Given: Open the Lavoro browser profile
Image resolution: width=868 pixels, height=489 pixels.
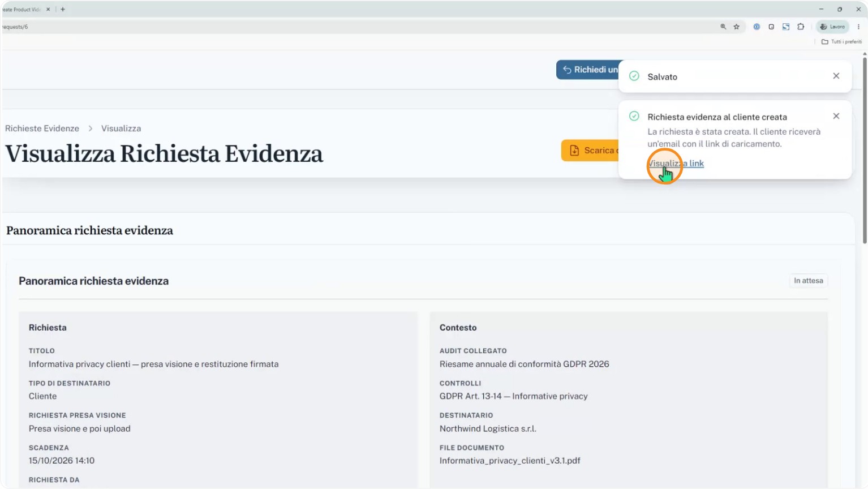Looking at the screenshot, I should tap(832, 27).
